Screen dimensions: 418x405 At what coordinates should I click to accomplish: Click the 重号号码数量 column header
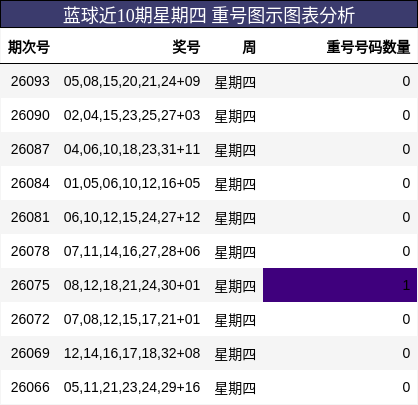pos(368,47)
